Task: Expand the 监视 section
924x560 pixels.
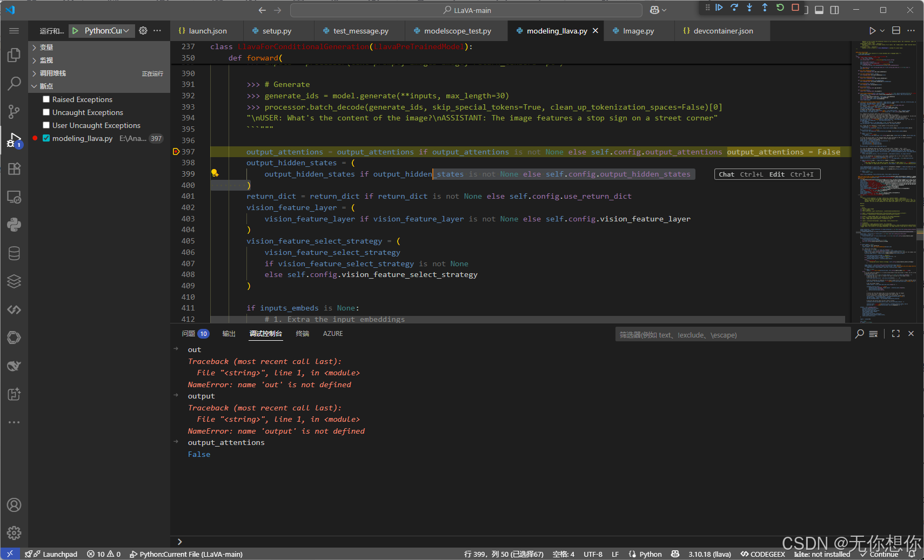Action: pyautogui.click(x=99, y=60)
